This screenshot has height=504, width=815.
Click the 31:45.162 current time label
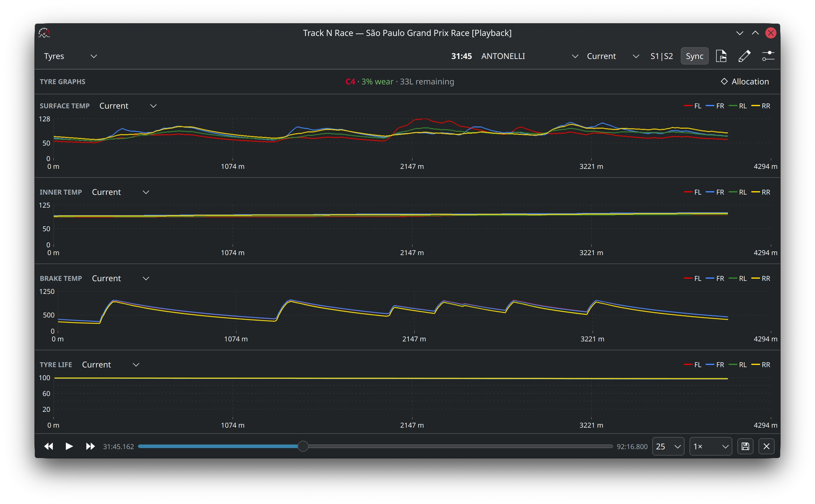118,446
